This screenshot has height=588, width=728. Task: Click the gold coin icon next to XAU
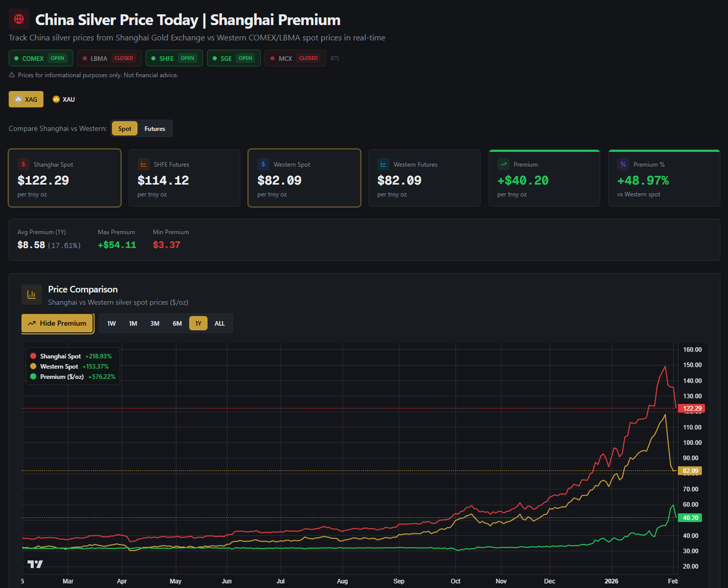[x=56, y=99]
